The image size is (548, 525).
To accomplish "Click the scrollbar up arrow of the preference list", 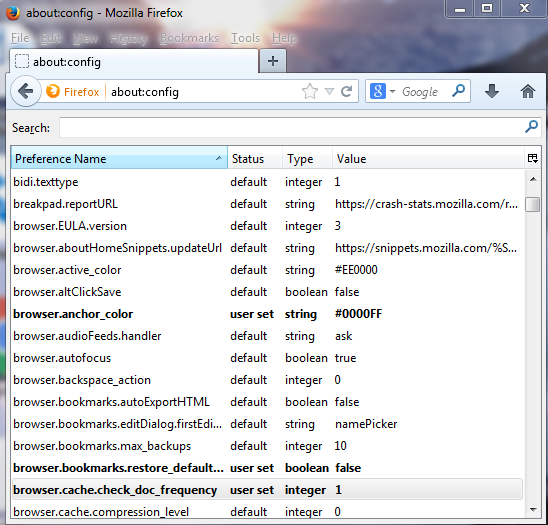I will [x=533, y=179].
